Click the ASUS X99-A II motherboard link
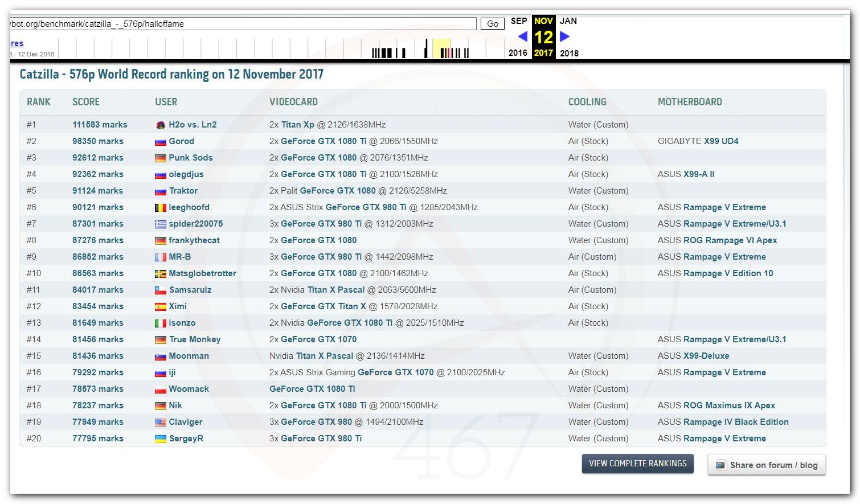The image size is (860, 504). click(686, 174)
